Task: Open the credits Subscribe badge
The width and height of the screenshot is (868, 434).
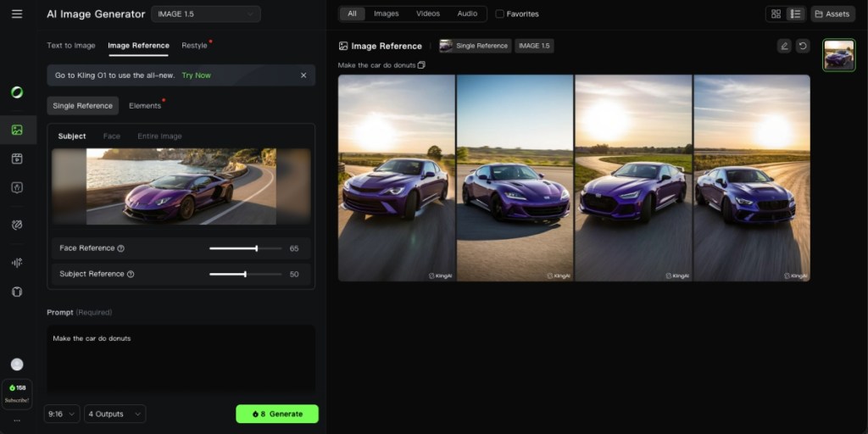Action: tap(17, 393)
